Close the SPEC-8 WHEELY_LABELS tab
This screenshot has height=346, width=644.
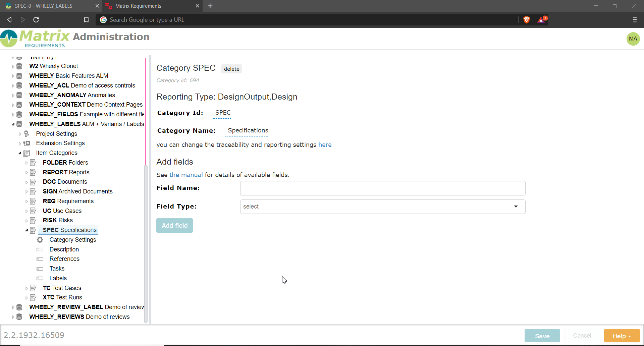tap(97, 6)
